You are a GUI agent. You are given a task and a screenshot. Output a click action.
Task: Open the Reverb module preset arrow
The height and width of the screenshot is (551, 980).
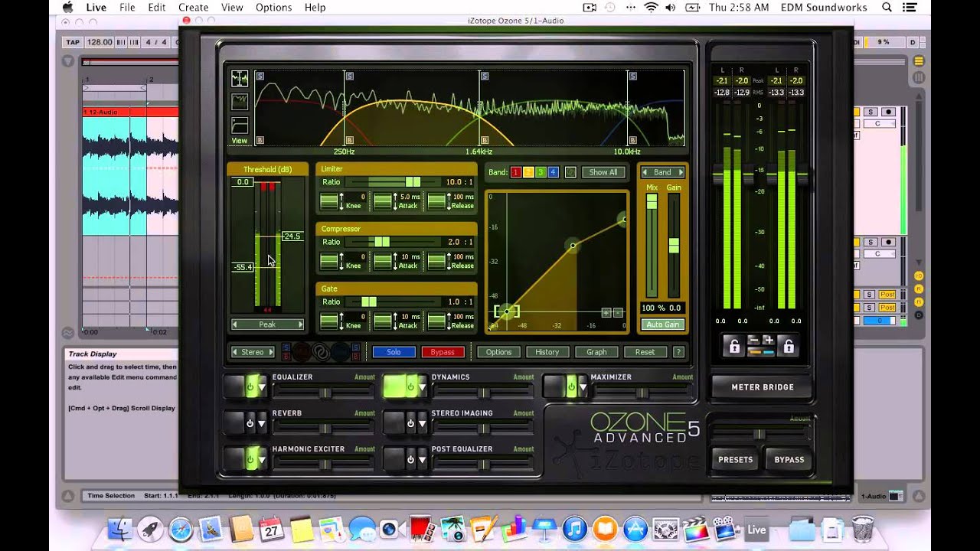(x=262, y=424)
